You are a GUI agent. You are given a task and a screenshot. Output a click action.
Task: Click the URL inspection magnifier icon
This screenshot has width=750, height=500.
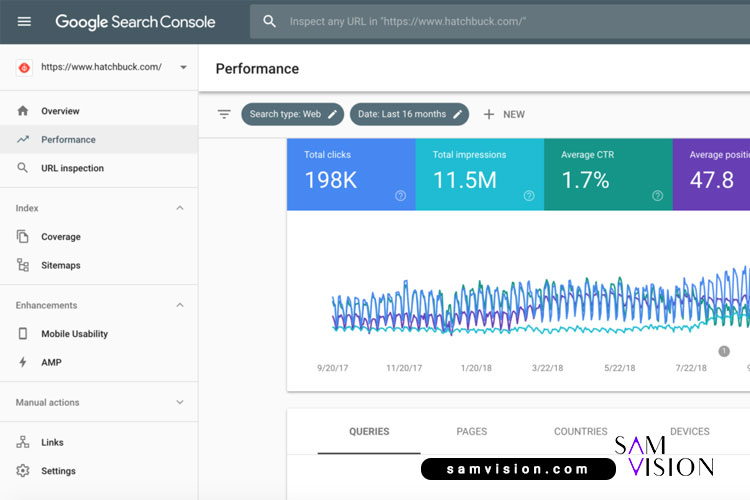tap(22, 167)
